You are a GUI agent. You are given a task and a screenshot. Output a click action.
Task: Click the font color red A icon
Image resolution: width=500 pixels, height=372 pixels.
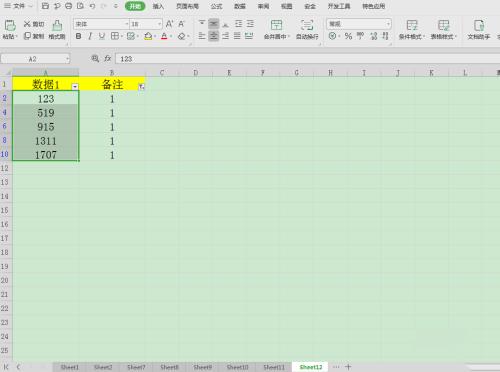164,36
